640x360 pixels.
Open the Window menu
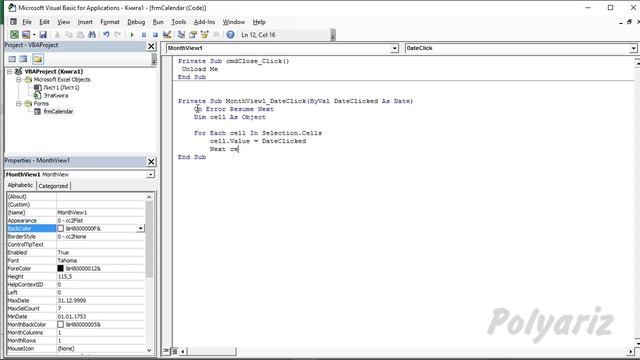pos(233,22)
